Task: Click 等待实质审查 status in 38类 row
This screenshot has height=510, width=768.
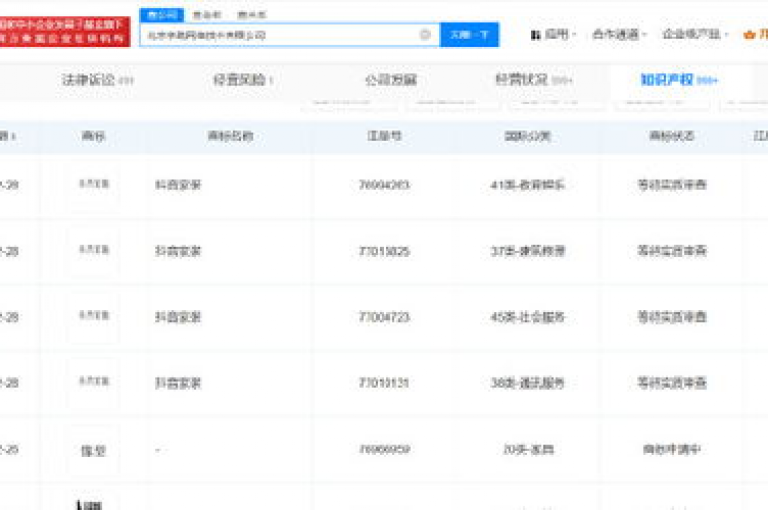Action: point(672,383)
